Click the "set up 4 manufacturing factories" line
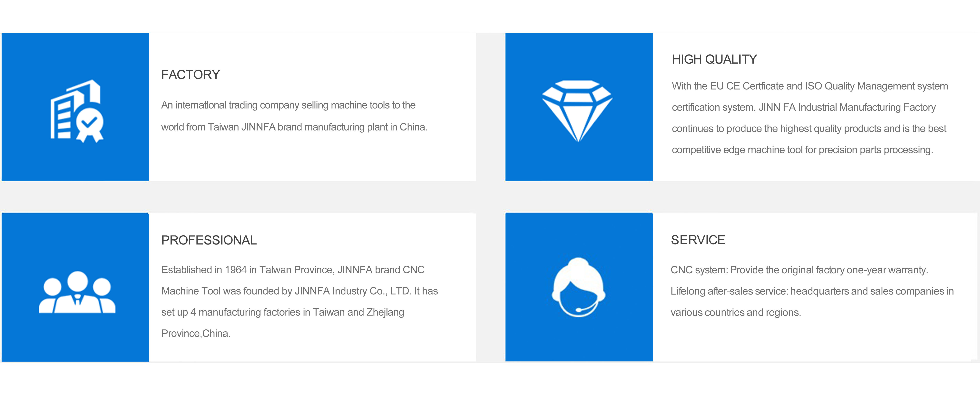980x395 pixels. tap(282, 312)
